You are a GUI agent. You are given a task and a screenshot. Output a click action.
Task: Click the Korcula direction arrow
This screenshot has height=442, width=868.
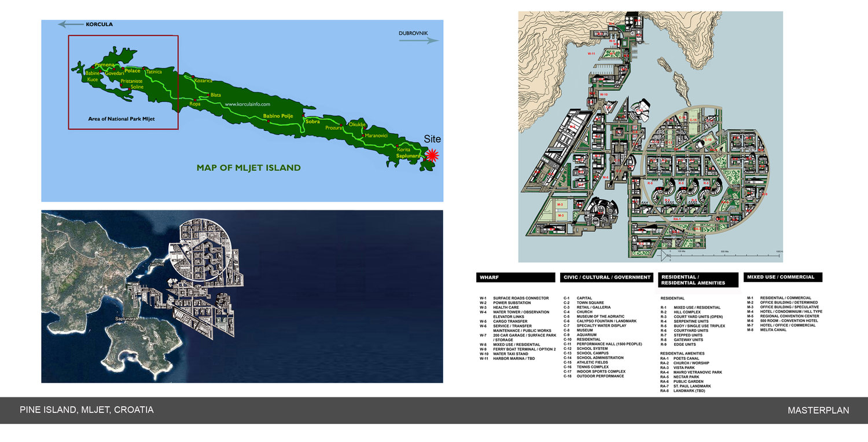tap(71, 24)
